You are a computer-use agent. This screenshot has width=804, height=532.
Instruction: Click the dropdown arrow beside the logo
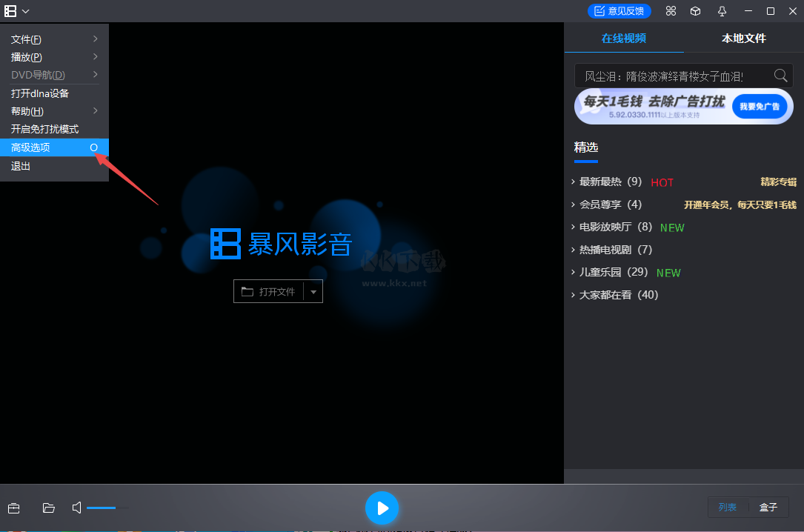coord(26,11)
